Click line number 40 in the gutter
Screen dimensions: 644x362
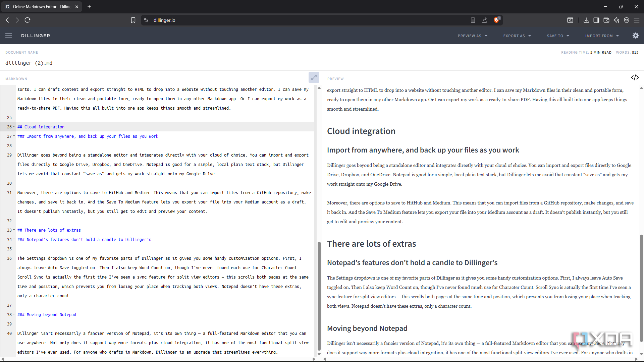[x=9, y=334]
